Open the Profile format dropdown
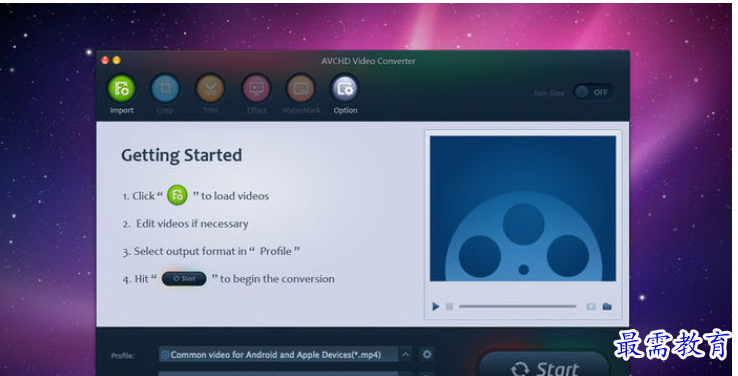 coord(279,355)
